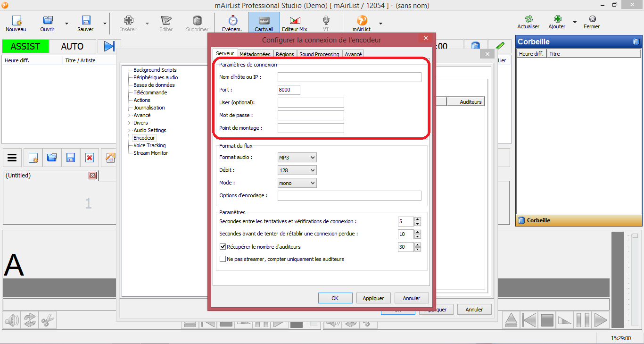The height and width of the screenshot is (344, 644).
Task: Click the Nom d'hôte ou IP field
Action: coord(349,77)
